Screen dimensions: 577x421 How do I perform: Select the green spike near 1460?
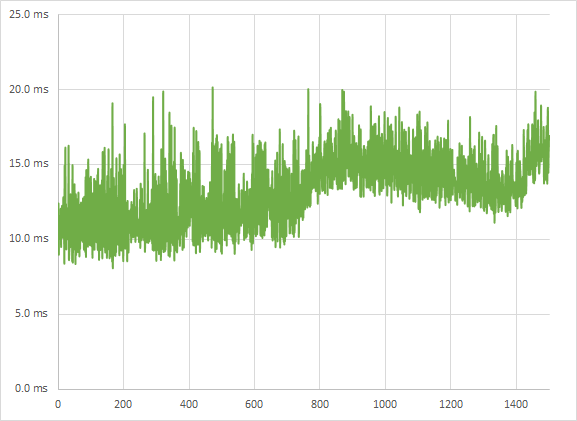pyautogui.click(x=535, y=93)
